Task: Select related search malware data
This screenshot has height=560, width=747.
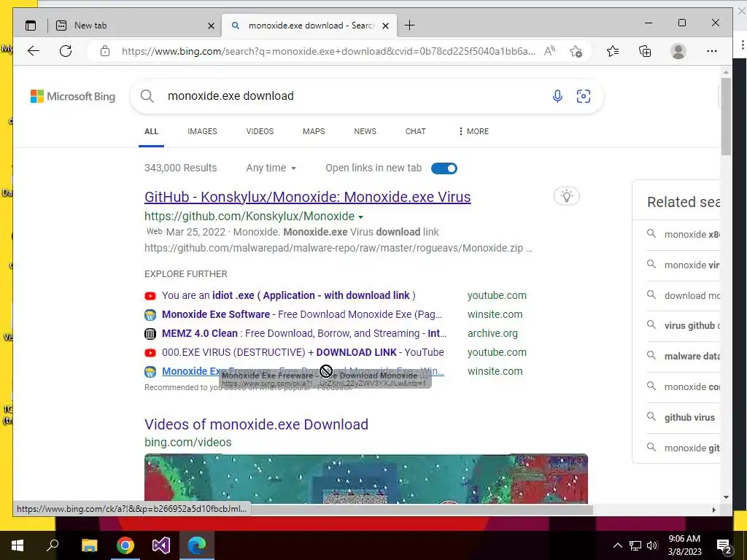Action: 692,356
